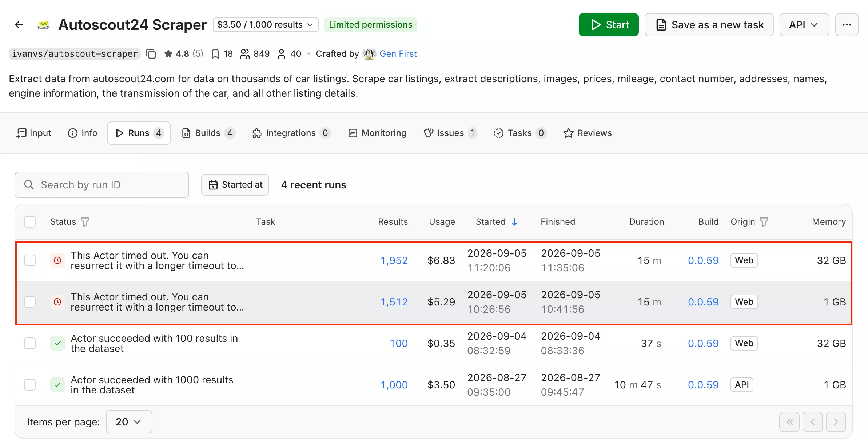Select the run with 100 results
This screenshot has height=440, width=868.
pyautogui.click(x=30, y=343)
